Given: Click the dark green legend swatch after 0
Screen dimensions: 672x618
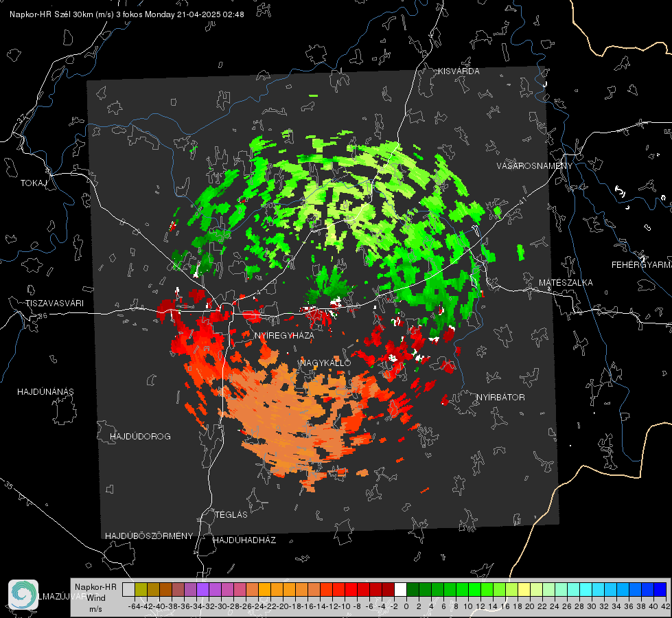Looking at the screenshot, I should [x=413, y=589].
